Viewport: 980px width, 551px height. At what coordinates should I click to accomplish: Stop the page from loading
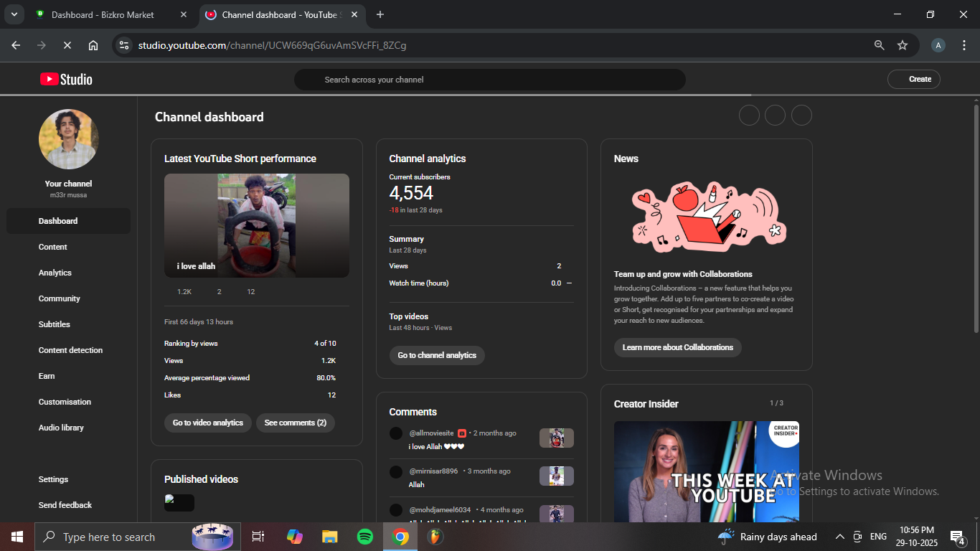pos(67,45)
